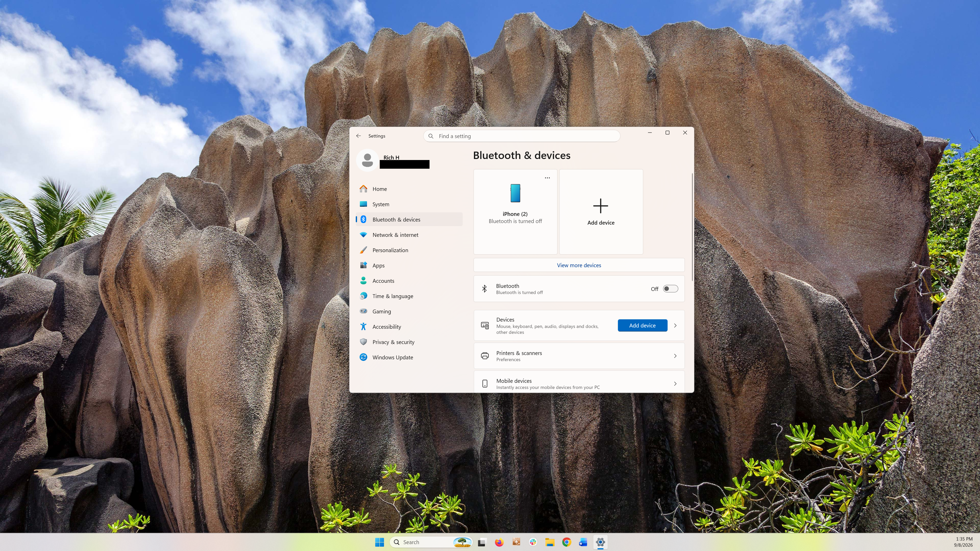The width and height of the screenshot is (980, 551).
Task: Click the Privacy & security shield icon
Action: point(363,342)
